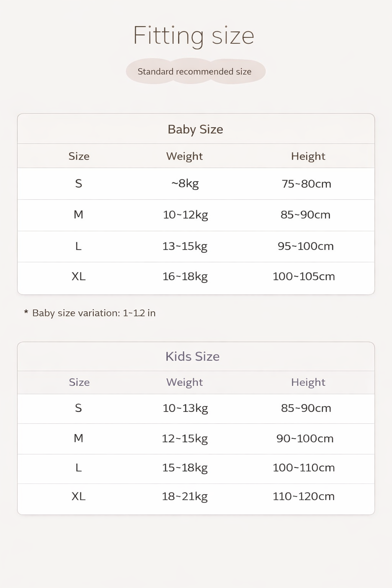Click the 18~21kg weight cell

coord(185,497)
